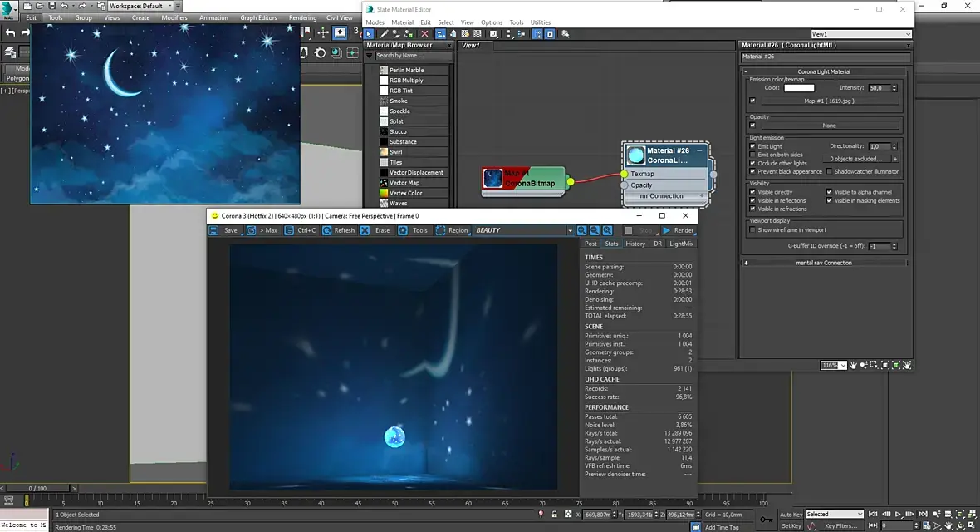Select the arrow pointer tool in Slate Material Editor

(x=370, y=34)
